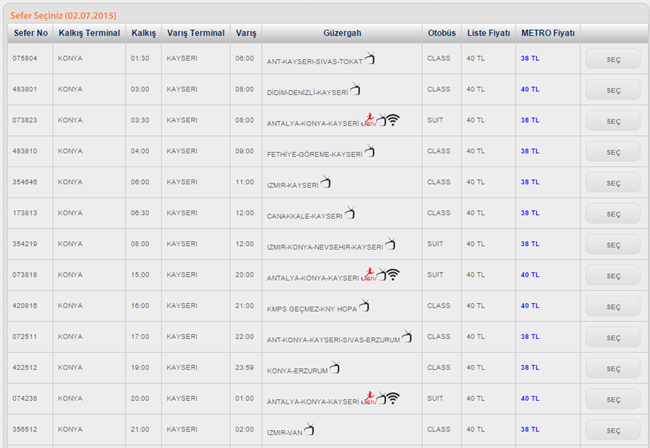Viewport: 650px width, 448px height.
Task: Click LigTV icon in the 20:00 departure row
Action: click(368, 398)
